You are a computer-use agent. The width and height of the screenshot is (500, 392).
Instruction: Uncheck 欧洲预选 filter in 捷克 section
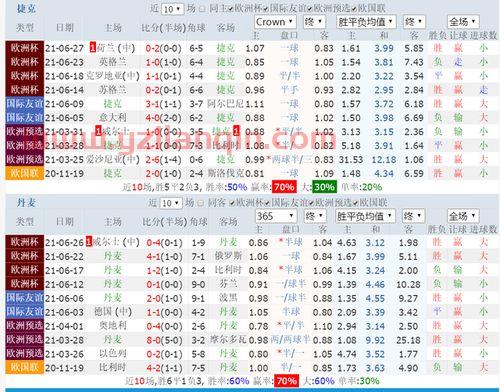click(310, 9)
